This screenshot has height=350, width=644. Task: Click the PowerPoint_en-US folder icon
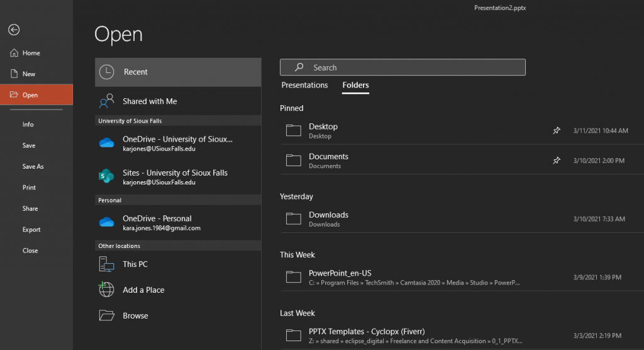coord(294,277)
